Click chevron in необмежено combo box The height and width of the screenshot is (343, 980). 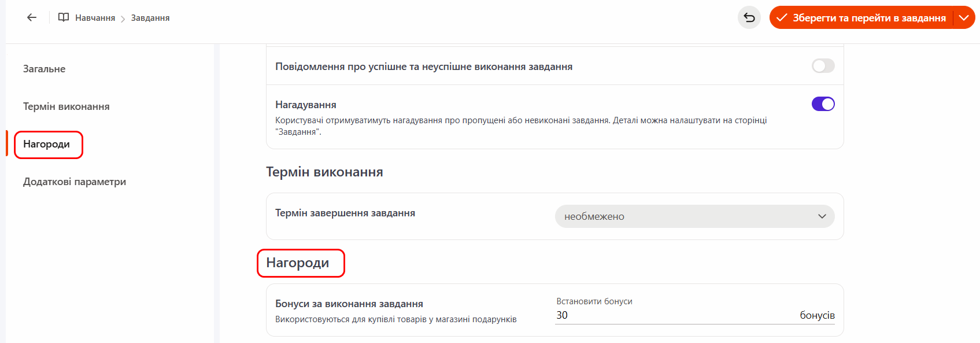pos(822,216)
